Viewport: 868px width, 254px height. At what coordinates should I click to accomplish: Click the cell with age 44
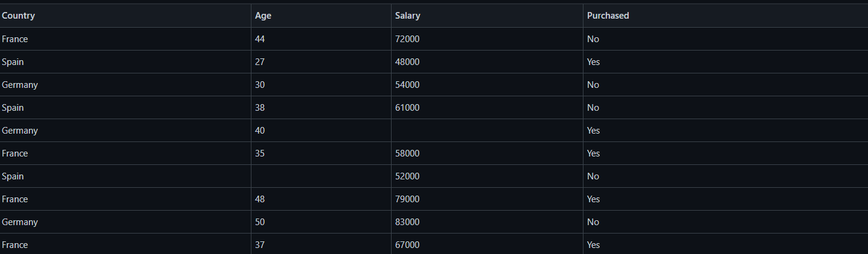point(321,39)
